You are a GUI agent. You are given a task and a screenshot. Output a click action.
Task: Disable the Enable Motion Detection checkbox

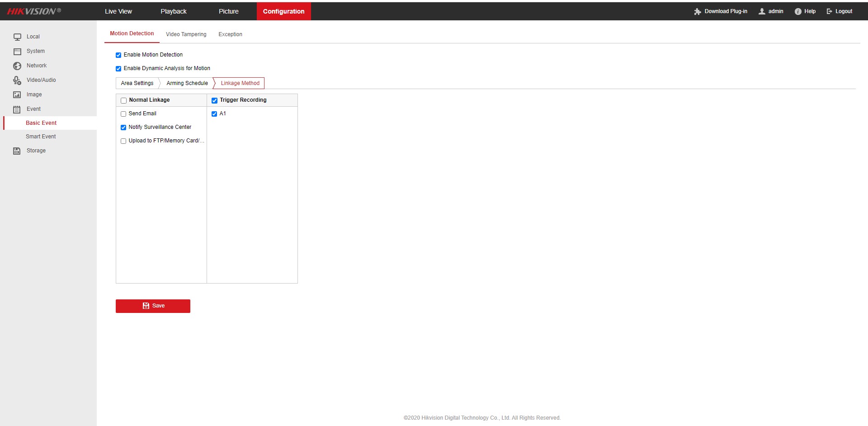118,55
